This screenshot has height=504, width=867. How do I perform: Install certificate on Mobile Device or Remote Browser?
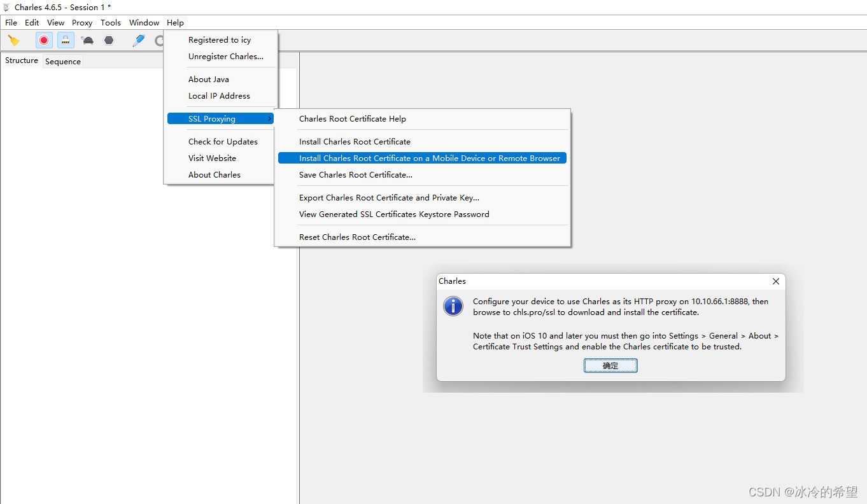point(423,158)
